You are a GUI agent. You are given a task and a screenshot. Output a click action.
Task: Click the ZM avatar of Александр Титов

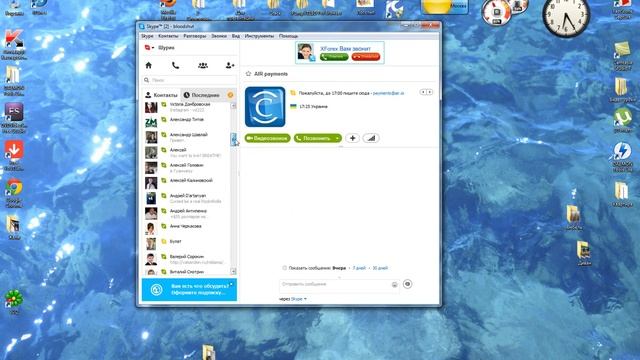pyautogui.click(x=151, y=122)
